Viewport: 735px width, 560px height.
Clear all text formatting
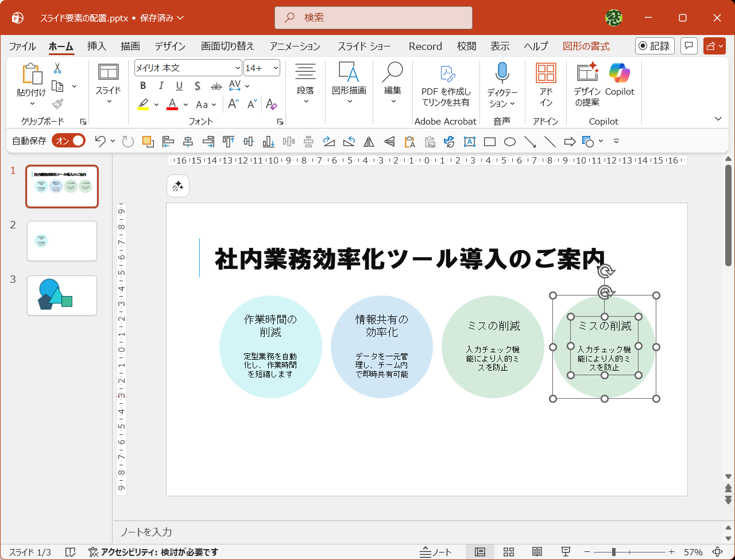[270, 104]
